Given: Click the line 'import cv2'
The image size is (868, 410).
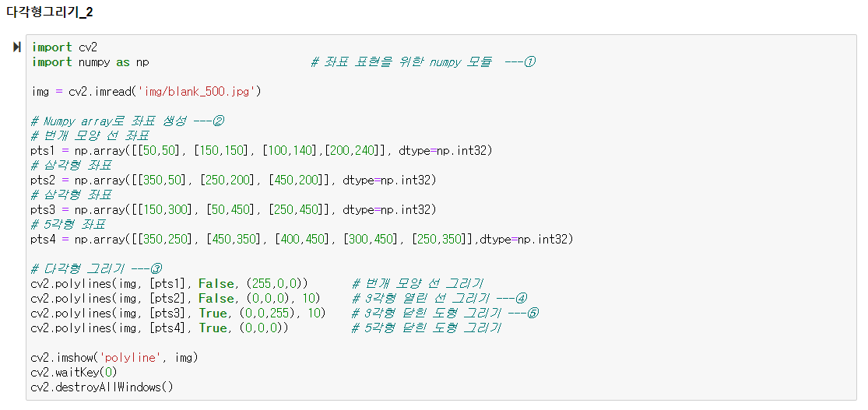Looking at the screenshot, I should point(65,47).
